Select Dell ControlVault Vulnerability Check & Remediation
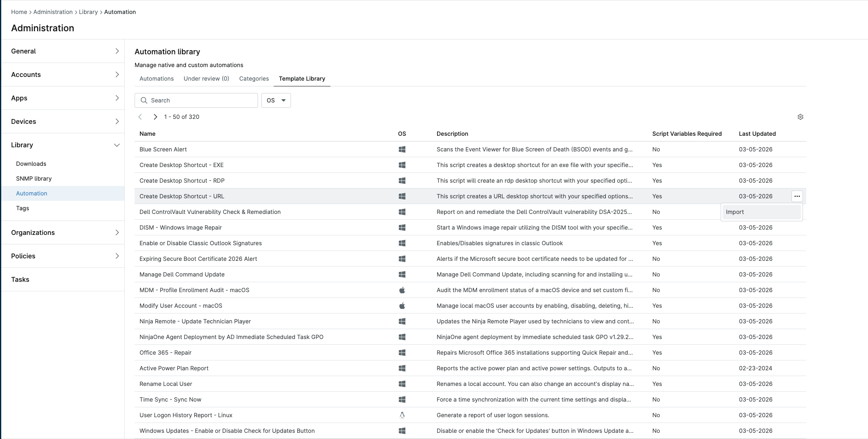The image size is (868, 439). [x=210, y=212]
